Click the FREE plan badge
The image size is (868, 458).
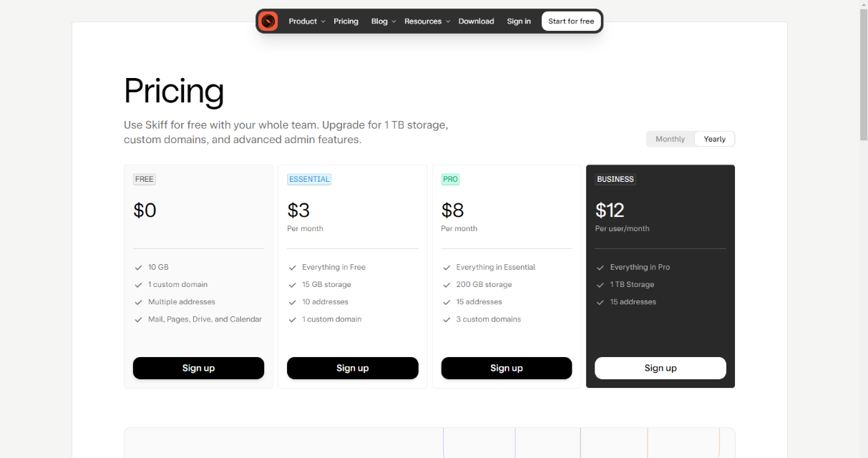[x=145, y=179]
